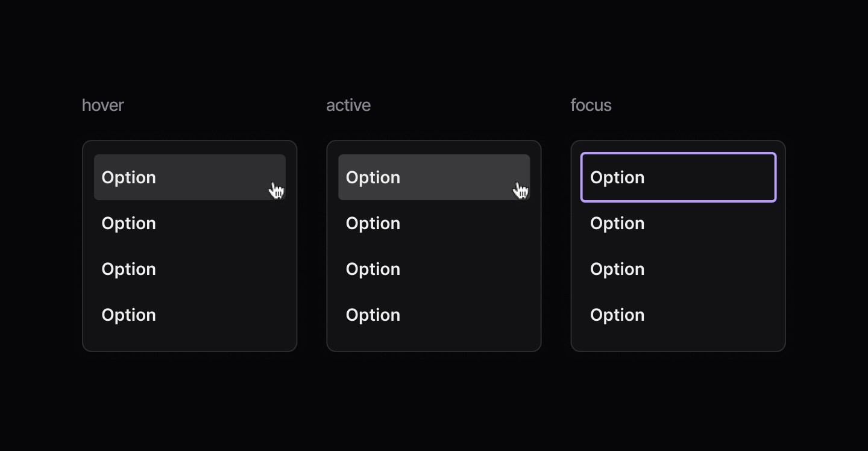Click the cursor icon in the active panel

[520, 189]
